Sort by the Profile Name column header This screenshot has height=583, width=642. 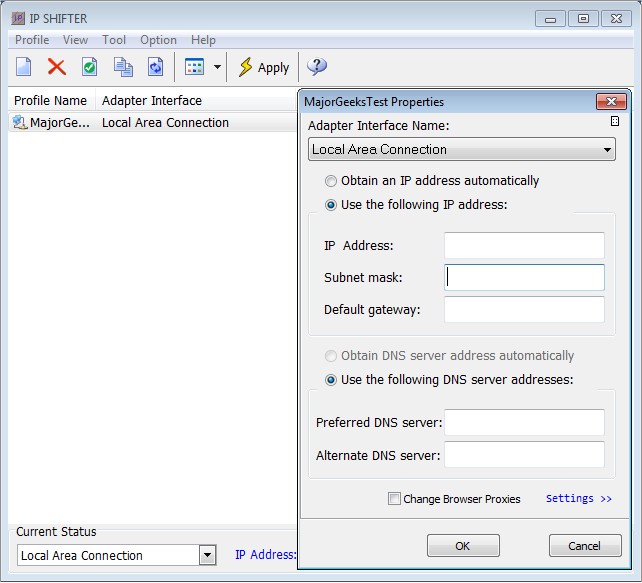51,100
